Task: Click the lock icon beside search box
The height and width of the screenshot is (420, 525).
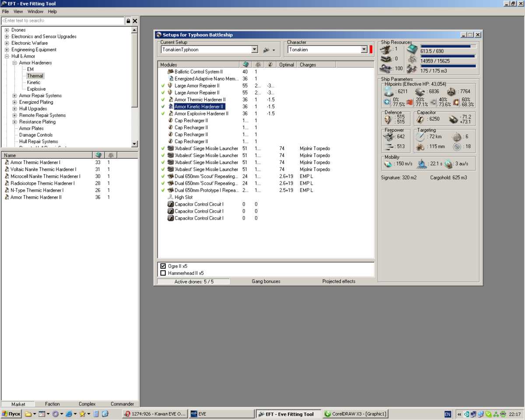Action: pos(128,21)
